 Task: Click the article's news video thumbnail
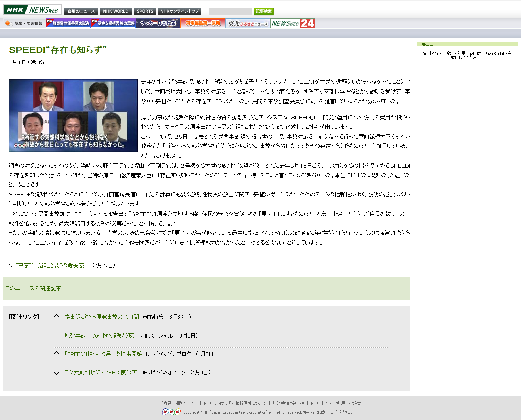point(73,115)
